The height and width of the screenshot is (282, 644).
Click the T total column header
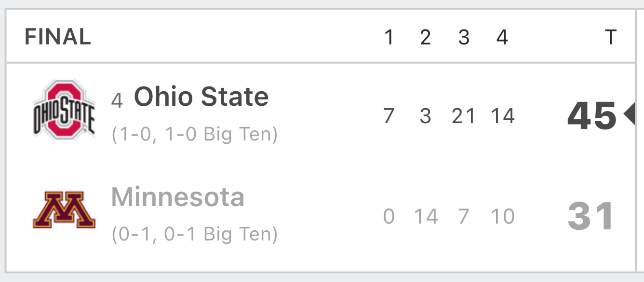tap(610, 37)
